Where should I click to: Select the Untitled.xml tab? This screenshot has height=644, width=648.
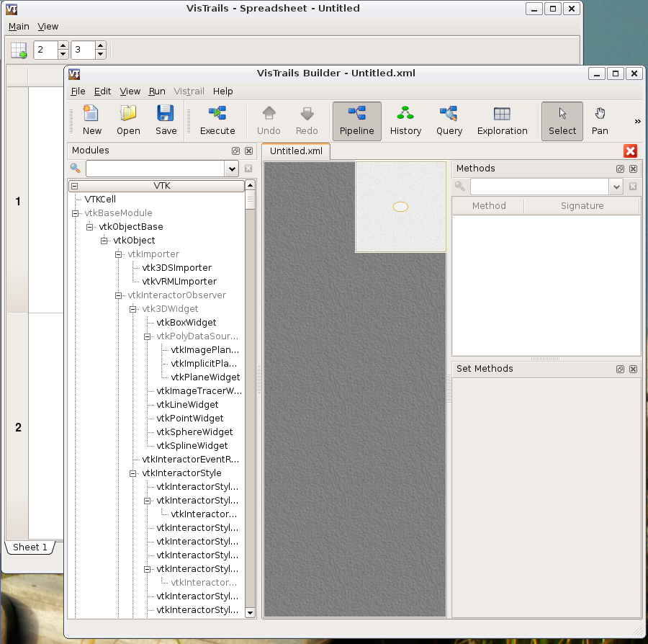point(296,151)
